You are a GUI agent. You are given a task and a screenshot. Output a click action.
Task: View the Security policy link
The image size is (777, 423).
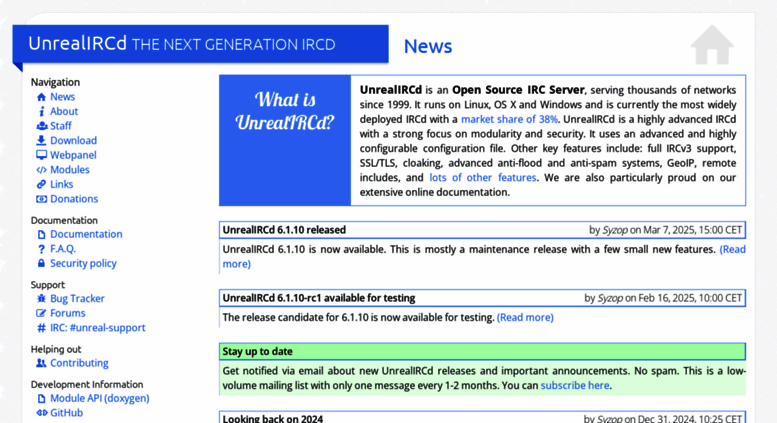[83, 263]
